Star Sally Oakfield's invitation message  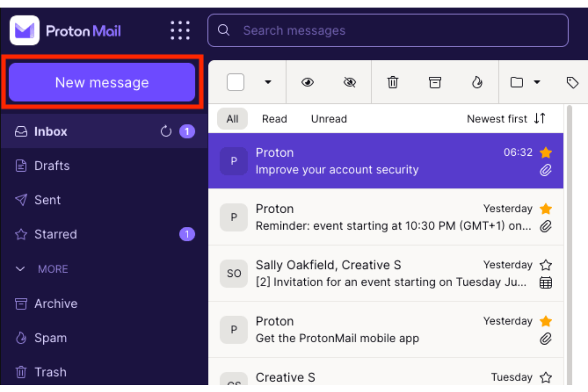click(546, 265)
